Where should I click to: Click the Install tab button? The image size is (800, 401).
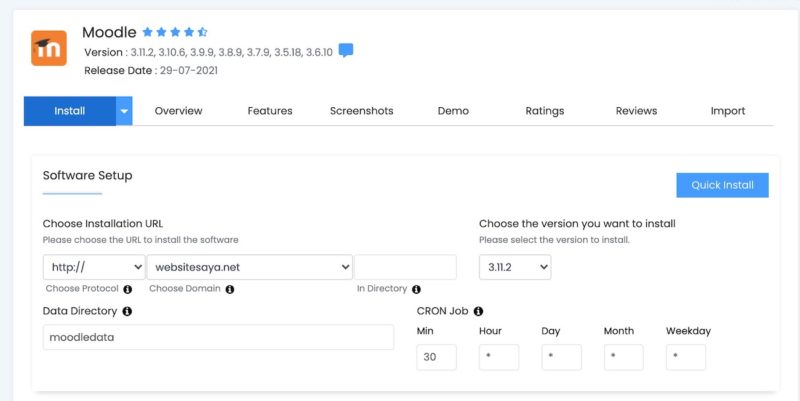tap(69, 111)
